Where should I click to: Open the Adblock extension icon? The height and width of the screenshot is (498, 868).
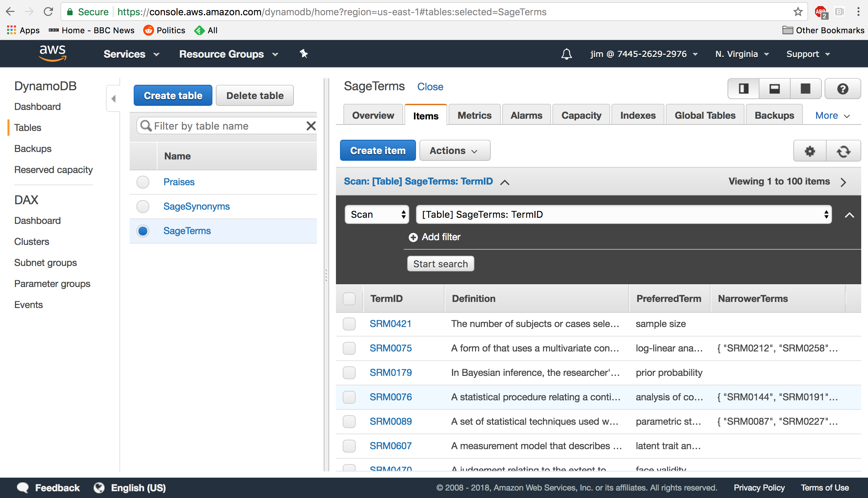821,12
